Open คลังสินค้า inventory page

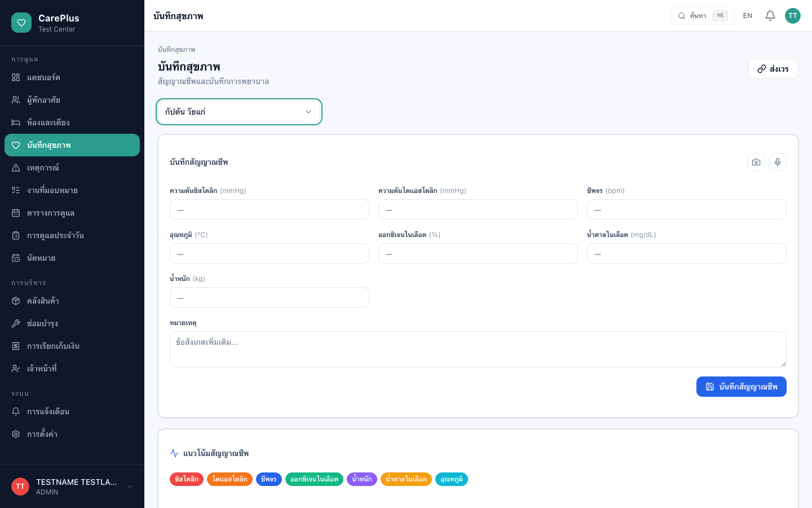[x=72, y=301]
